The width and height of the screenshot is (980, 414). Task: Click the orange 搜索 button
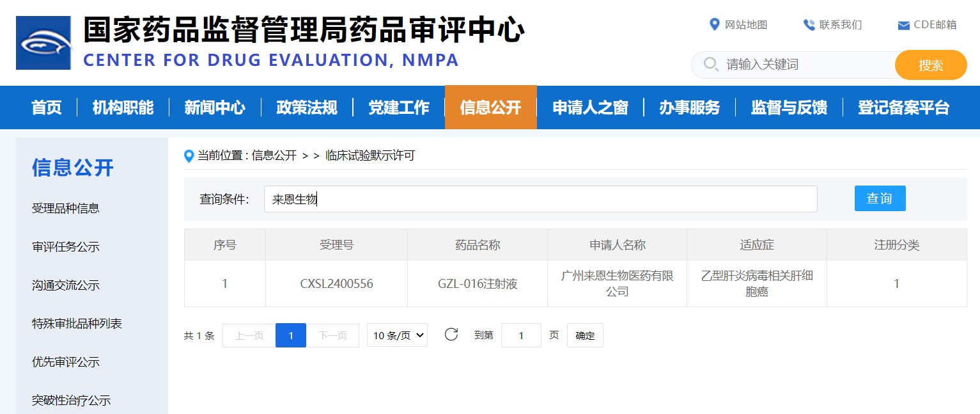[x=931, y=65]
